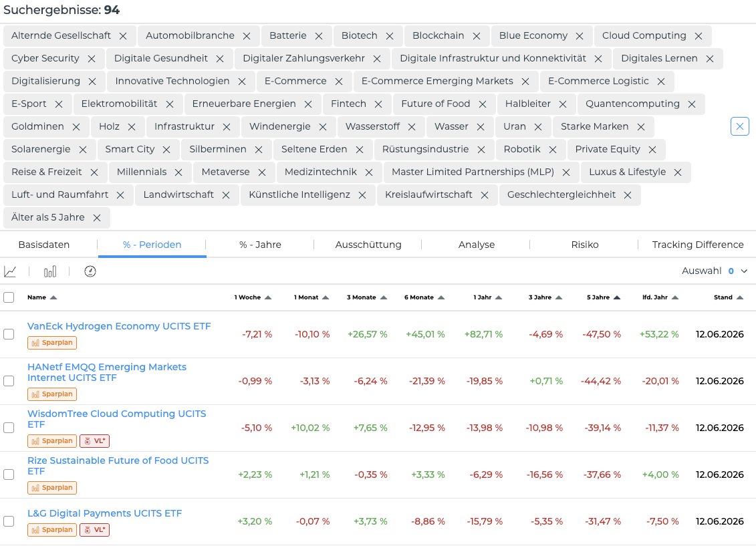
Task: Open WisdomTree Cloud Computing UCITS ETF link
Action: (x=116, y=419)
